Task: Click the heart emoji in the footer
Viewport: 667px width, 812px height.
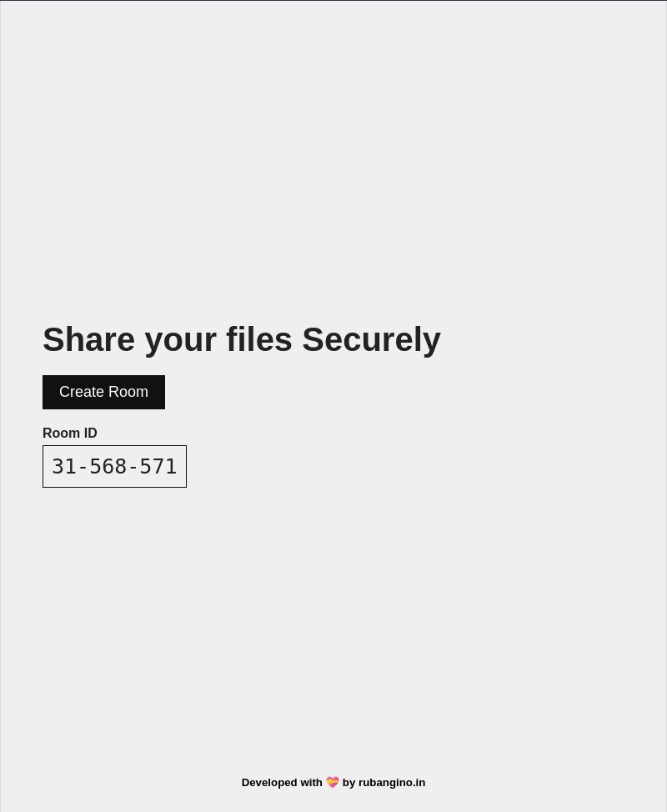Action: (333, 783)
